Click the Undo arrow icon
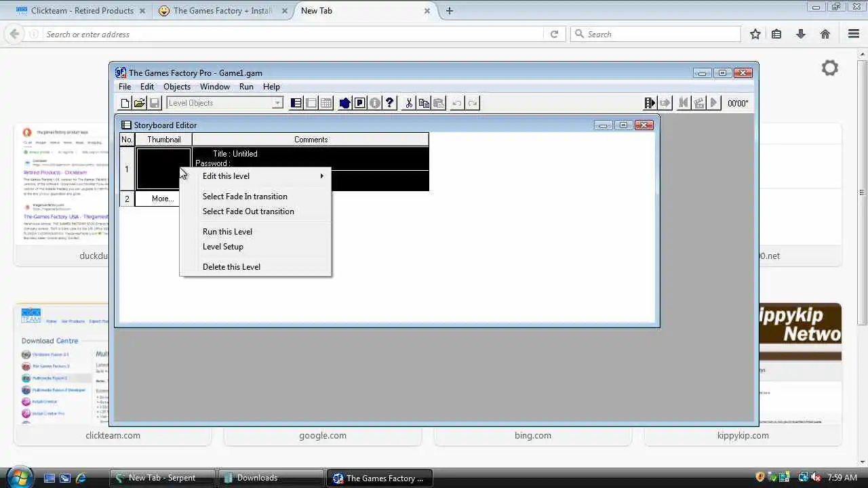The image size is (868, 488). point(458,103)
